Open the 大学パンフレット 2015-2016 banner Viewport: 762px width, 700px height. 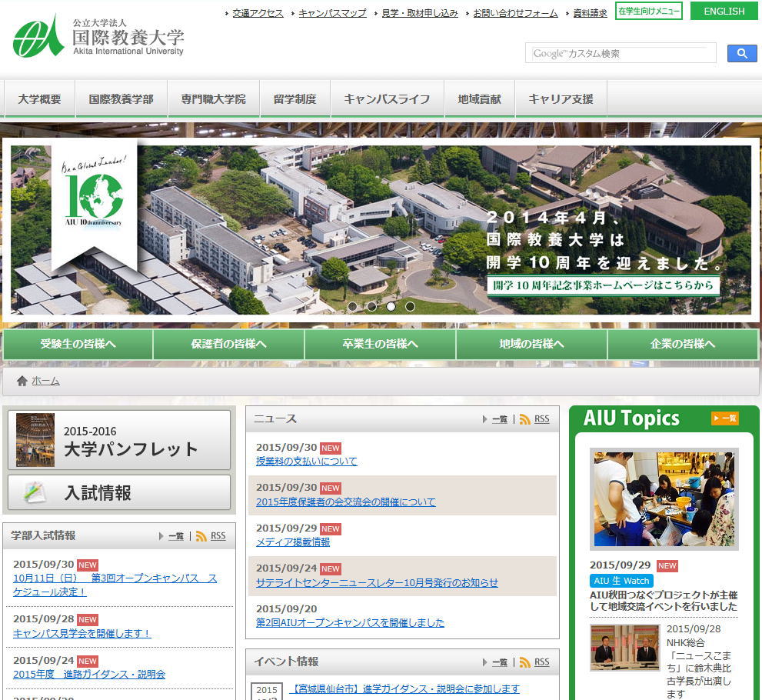(x=119, y=440)
